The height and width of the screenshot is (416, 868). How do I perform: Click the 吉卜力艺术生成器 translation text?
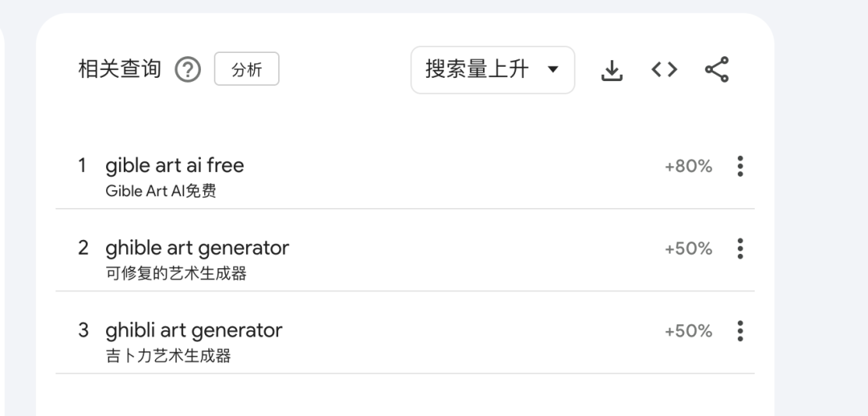168,356
